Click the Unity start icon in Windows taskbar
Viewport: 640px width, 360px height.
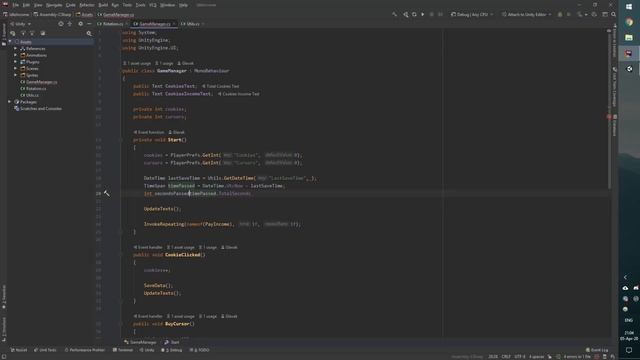629,69
